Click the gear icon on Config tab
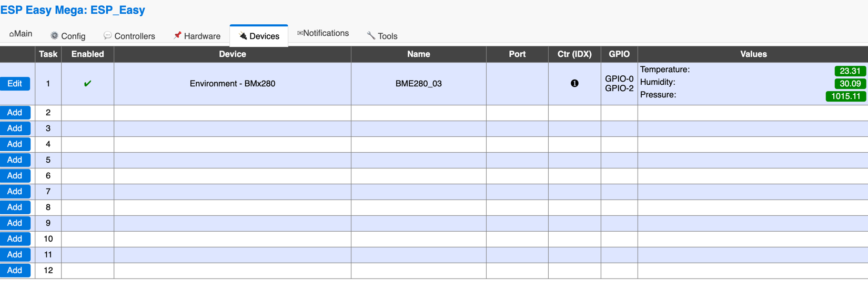Viewport: 868px width, 288px height. coord(54,36)
